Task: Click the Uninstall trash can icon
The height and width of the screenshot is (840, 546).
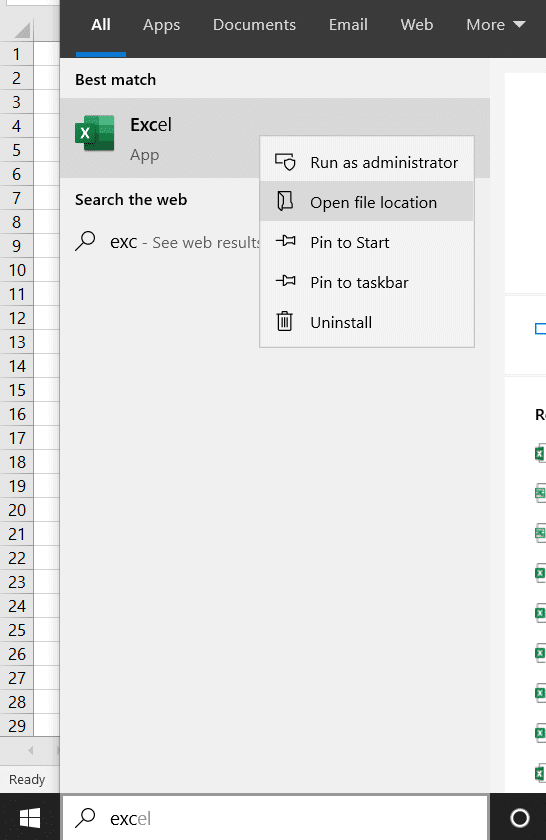Action: coord(285,321)
